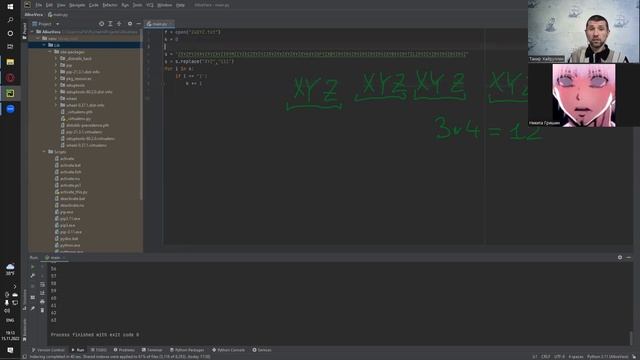Image resolution: width=640 pixels, height=360 pixels.
Task: Expand the wheel folder
Action: 56,98
